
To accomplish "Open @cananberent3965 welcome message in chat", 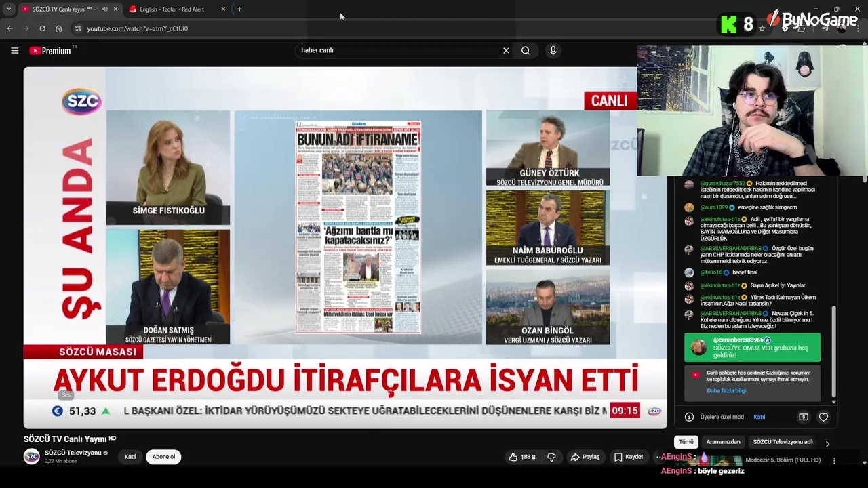I will [x=752, y=348].
